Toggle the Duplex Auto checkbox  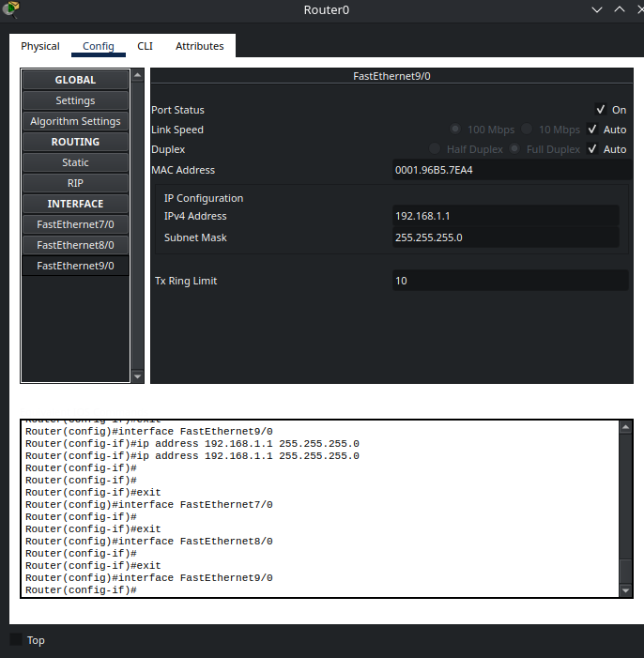pyautogui.click(x=592, y=149)
